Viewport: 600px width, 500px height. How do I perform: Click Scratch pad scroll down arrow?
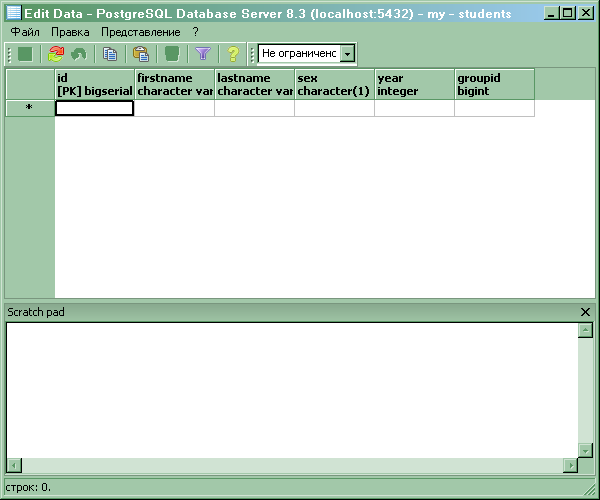(585, 450)
